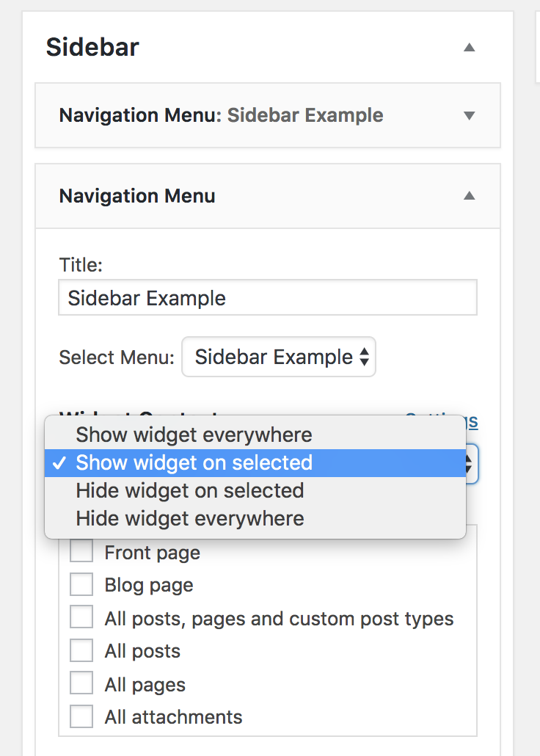The height and width of the screenshot is (756, 540).
Task: Select Show widget on selected option
Action: [255, 463]
